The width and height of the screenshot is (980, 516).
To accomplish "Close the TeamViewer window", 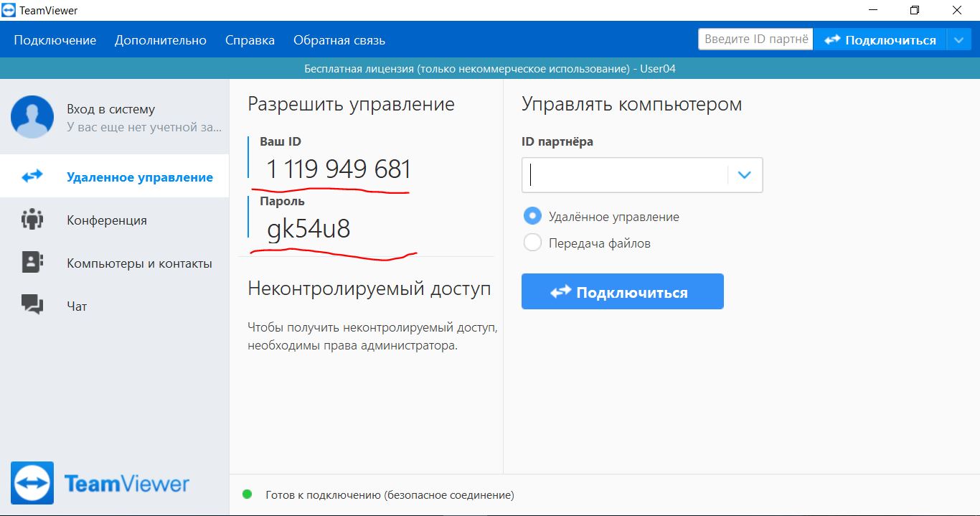I will 957,10.
